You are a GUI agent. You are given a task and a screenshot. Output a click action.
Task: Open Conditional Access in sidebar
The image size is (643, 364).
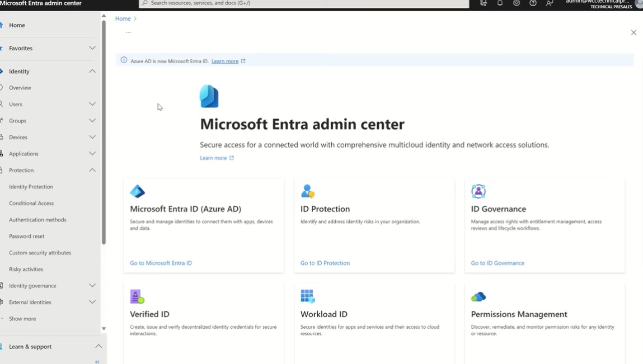pos(31,204)
